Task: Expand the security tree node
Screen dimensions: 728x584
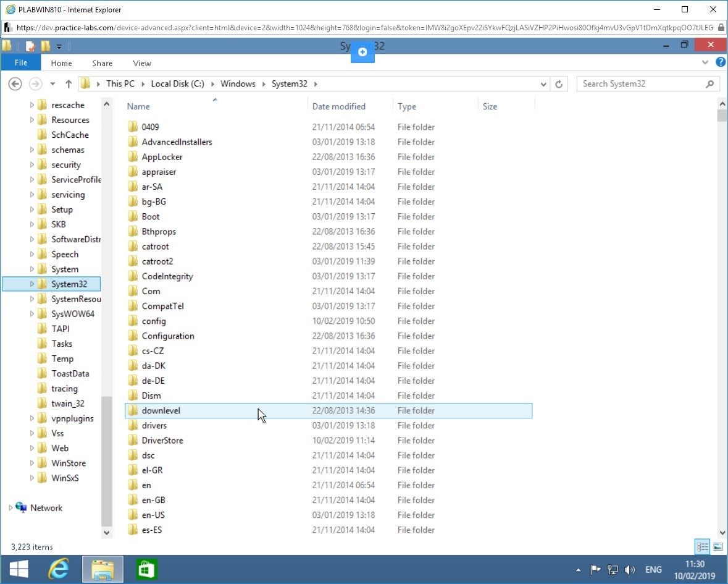Action: click(x=32, y=164)
